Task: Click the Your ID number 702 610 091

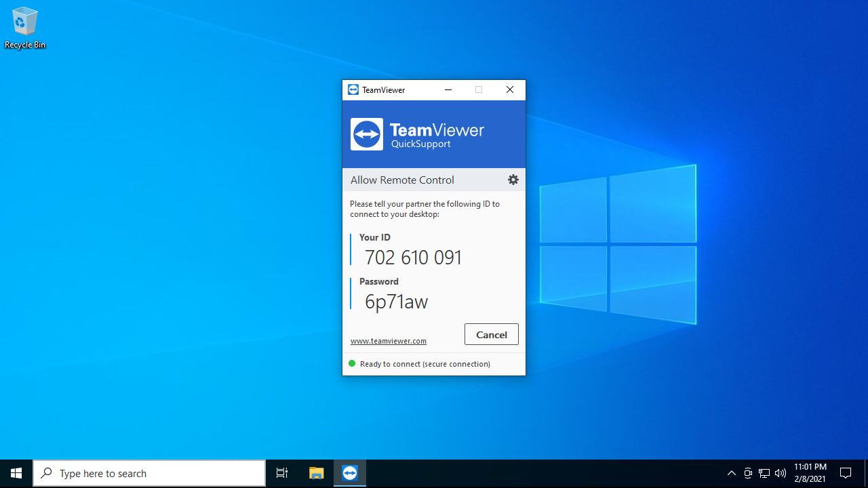Action: coord(413,258)
